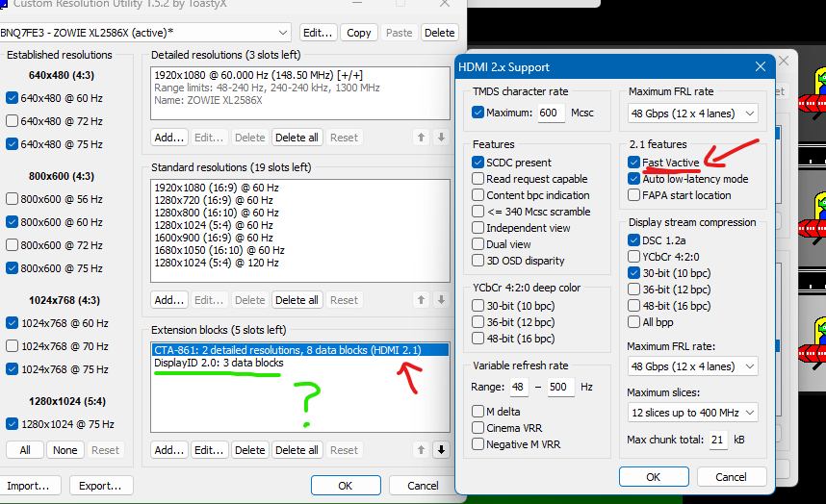Select 1920x1080 (16:9) @ 60 Hz standard resolution
The image size is (826, 504).
pos(217,187)
